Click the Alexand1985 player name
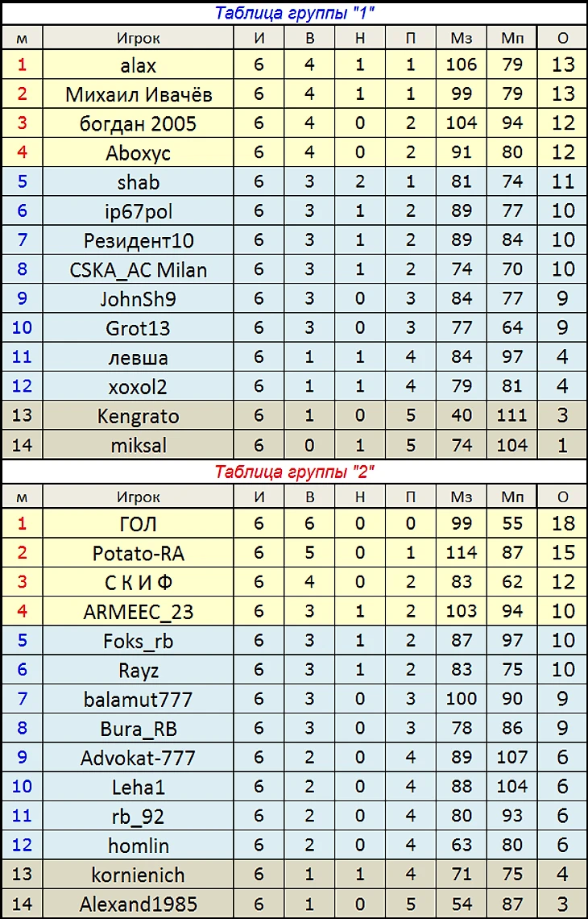 coord(138,904)
